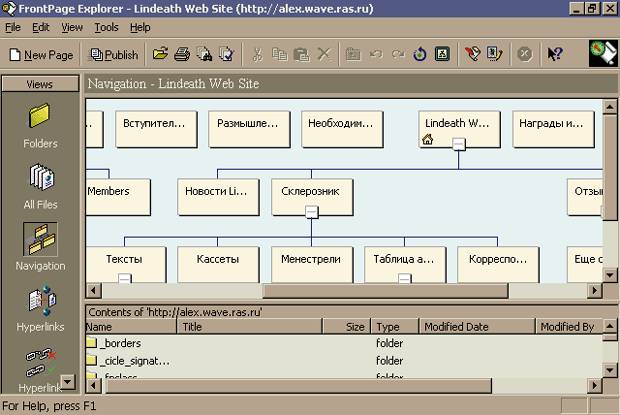
Task: Select the _borders folder row
Action: click(344, 343)
